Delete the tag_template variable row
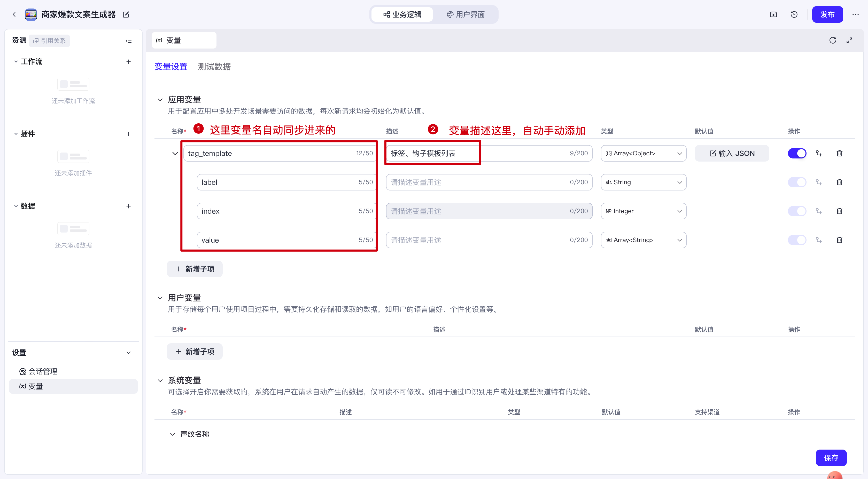The width and height of the screenshot is (868, 479). pos(839,154)
